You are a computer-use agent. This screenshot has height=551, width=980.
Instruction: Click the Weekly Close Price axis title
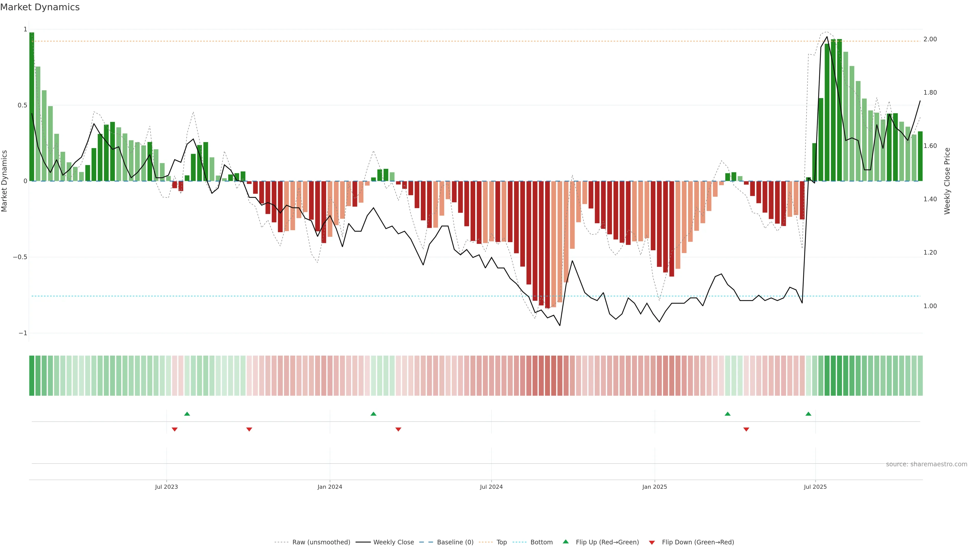coord(947,181)
